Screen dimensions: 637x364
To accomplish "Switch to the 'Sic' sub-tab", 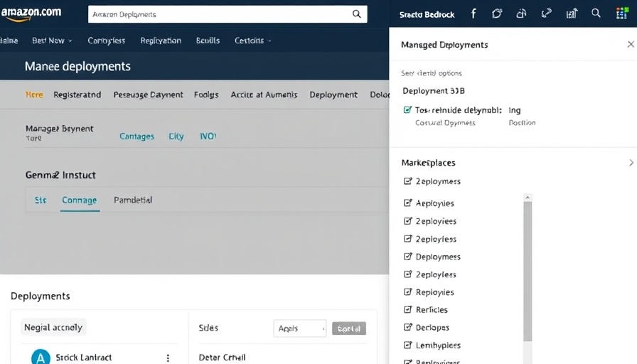I will (41, 200).
